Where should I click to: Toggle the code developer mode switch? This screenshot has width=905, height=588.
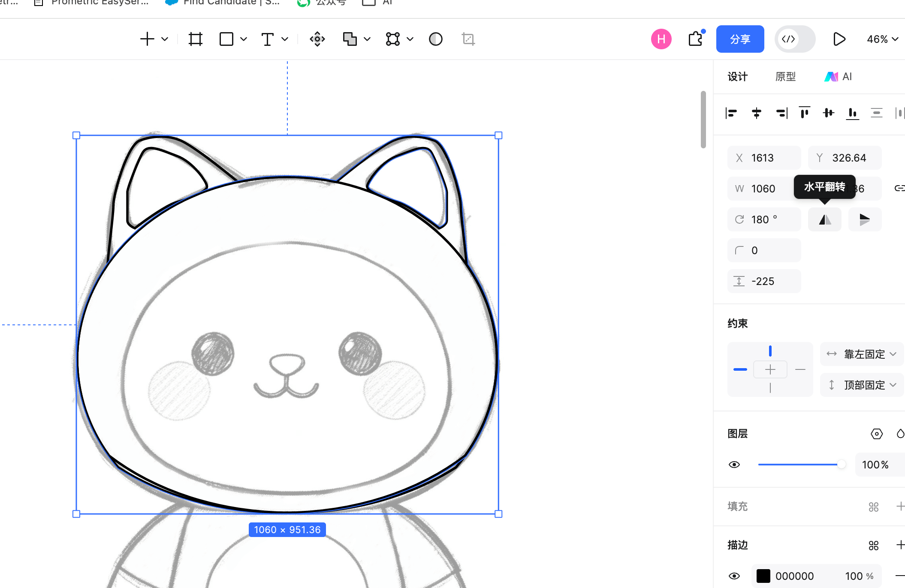pyautogui.click(x=794, y=39)
